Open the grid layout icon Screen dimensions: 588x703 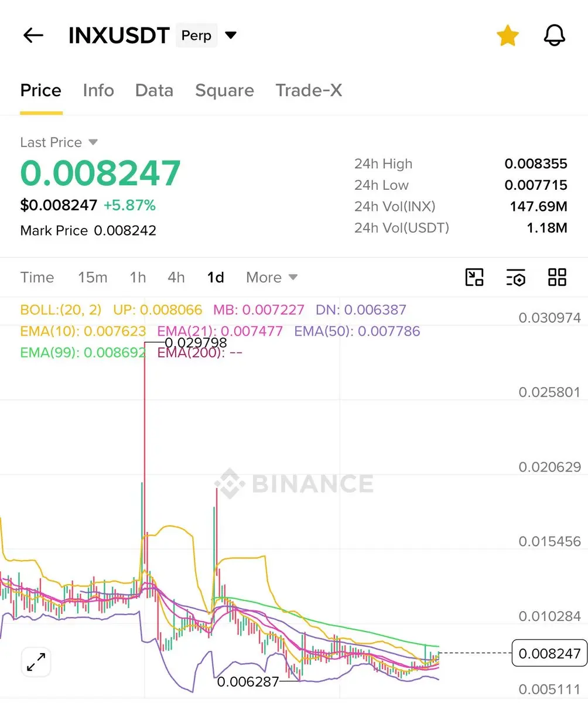pyautogui.click(x=557, y=277)
